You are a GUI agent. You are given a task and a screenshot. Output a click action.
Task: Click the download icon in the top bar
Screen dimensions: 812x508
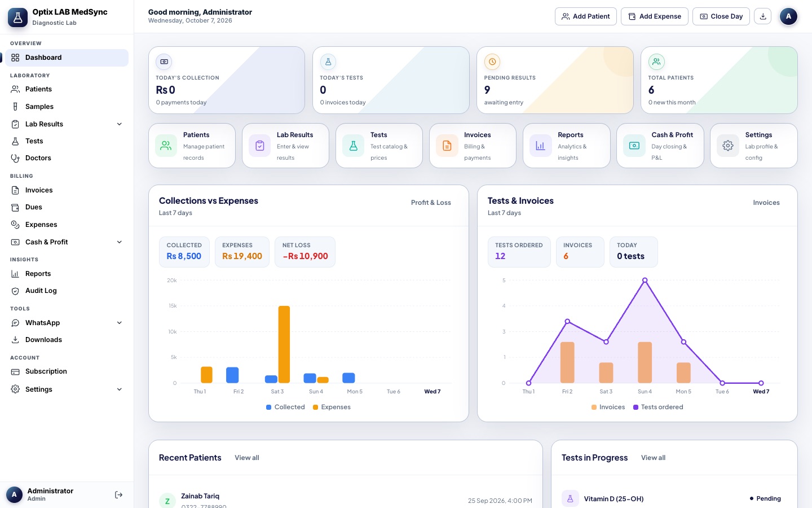tap(763, 16)
